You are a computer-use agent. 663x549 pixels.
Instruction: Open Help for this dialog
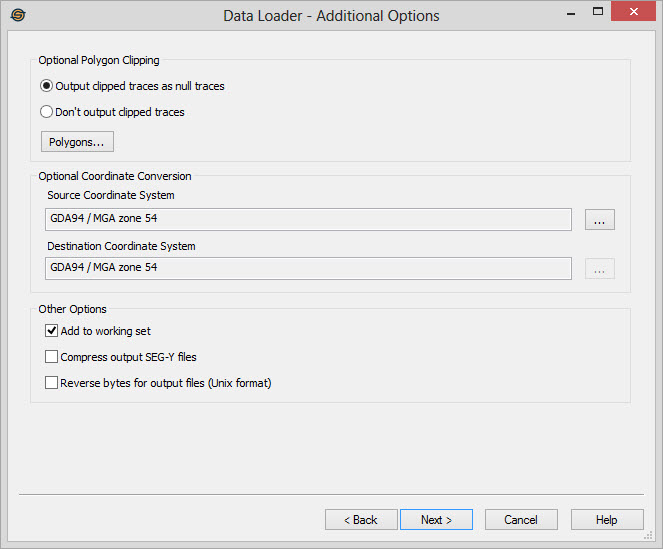(606, 520)
